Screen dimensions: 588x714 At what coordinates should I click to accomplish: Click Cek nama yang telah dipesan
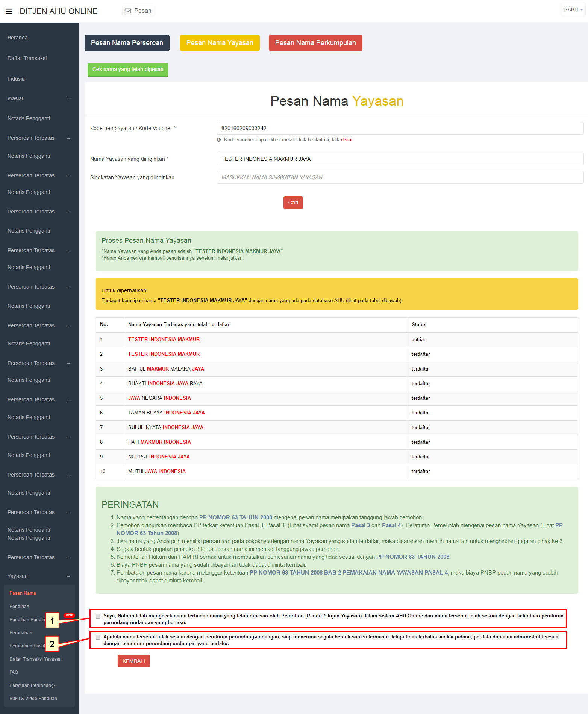point(128,70)
